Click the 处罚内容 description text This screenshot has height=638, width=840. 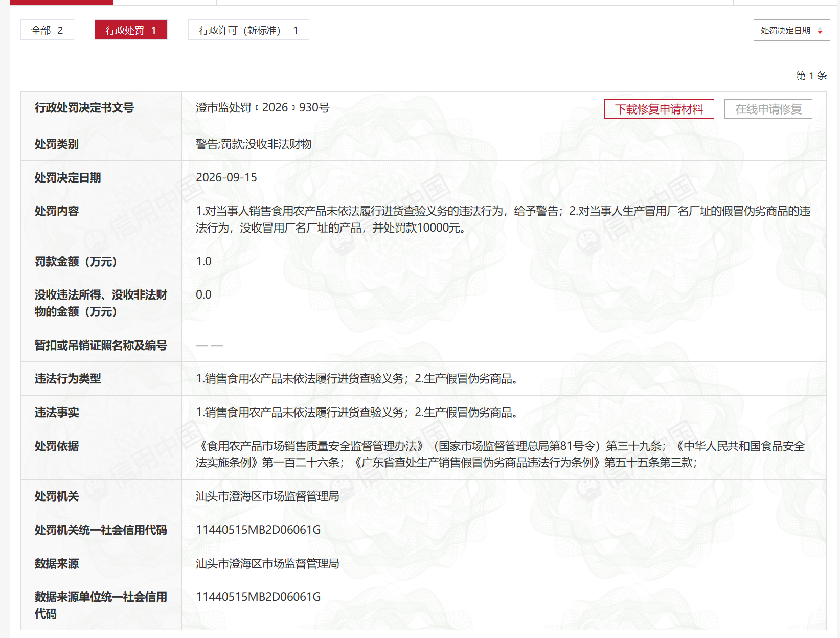point(503,219)
